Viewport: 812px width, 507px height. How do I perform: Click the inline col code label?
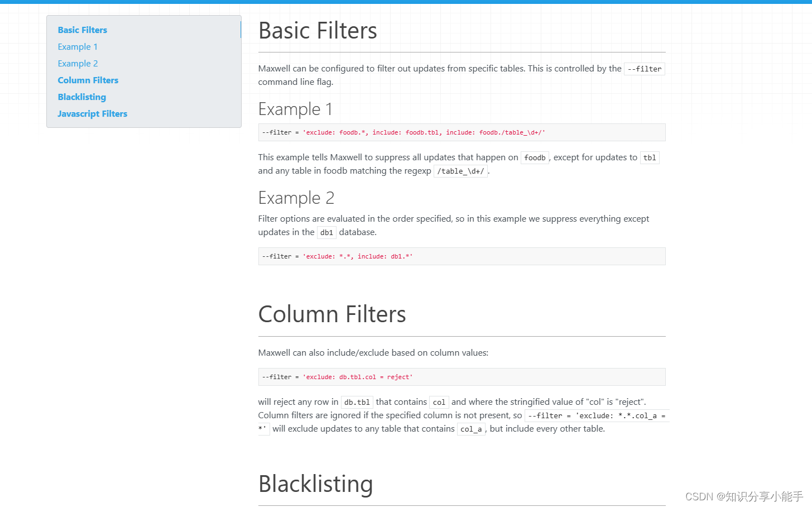tap(439, 403)
